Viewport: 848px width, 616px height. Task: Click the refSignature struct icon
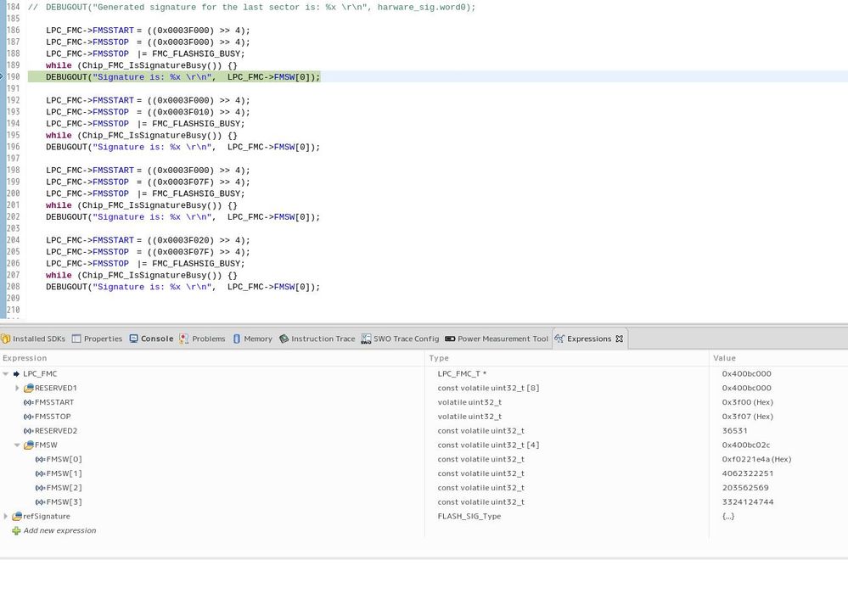[x=17, y=516]
